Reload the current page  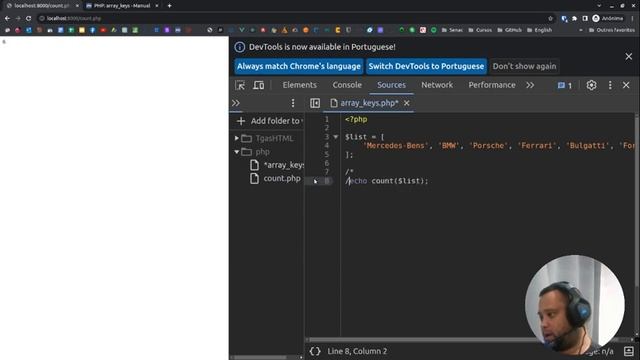[x=29, y=18]
